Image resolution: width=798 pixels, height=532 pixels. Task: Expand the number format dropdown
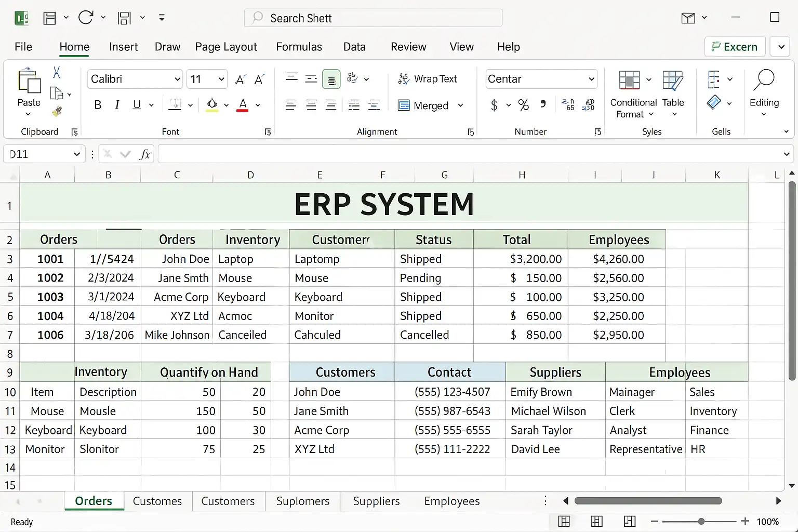591,79
